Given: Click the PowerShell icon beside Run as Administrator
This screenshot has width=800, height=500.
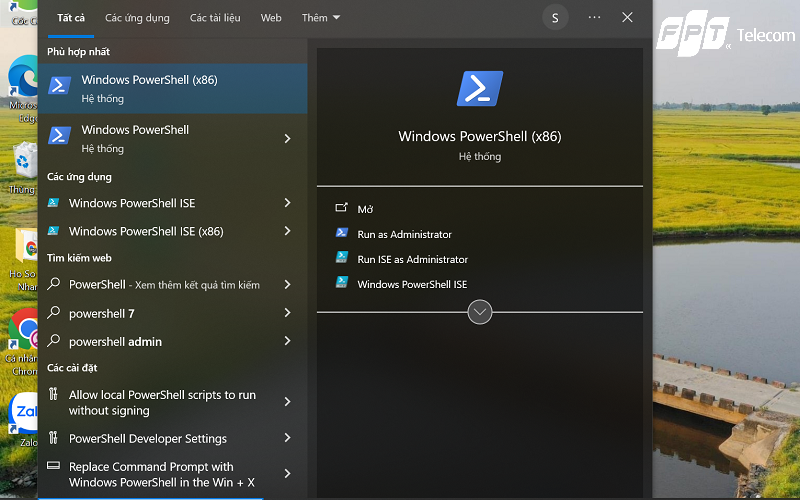Looking at the screenshot, I should tap(342, 233).
